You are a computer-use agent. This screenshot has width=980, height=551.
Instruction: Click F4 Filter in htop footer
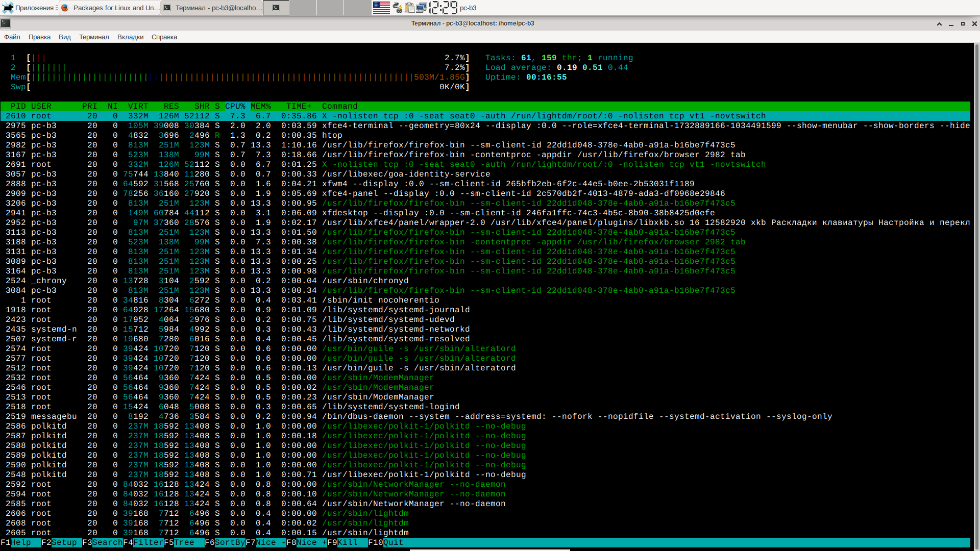click(x=143, y=542)
